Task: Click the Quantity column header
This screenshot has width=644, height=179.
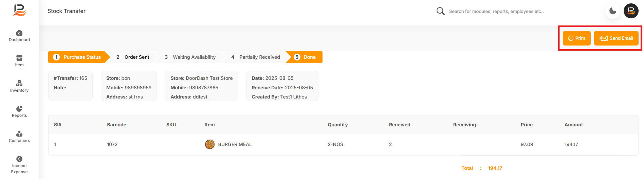Action: [337, 125]
